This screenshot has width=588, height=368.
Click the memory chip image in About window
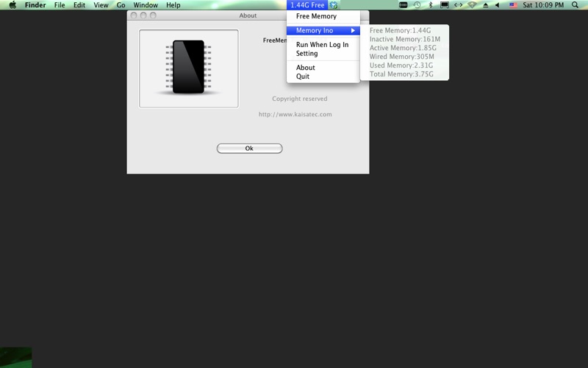tap(188, 68)
